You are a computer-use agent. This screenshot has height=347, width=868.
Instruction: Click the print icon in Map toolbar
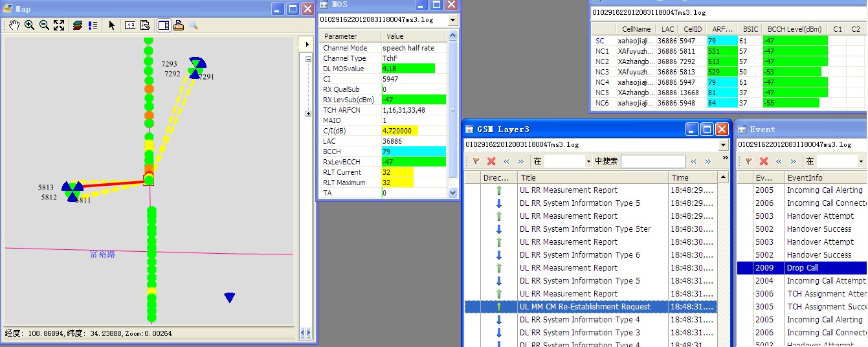(179, 25)
